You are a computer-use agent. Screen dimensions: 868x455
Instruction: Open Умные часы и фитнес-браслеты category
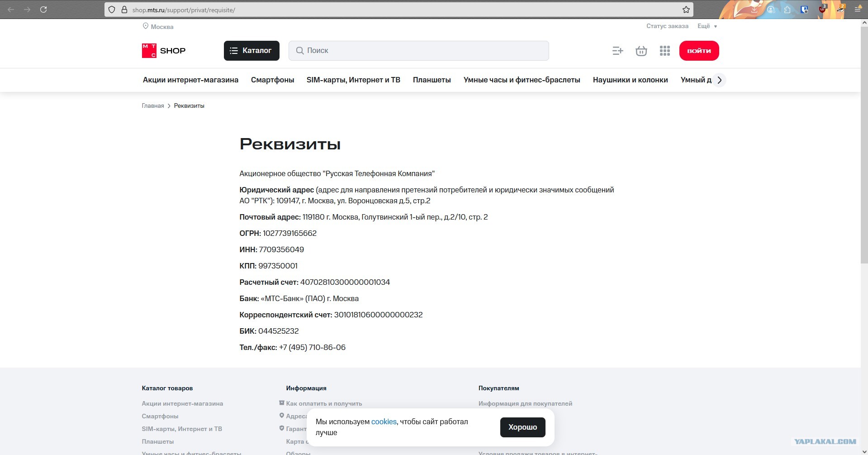click(522, 80)
